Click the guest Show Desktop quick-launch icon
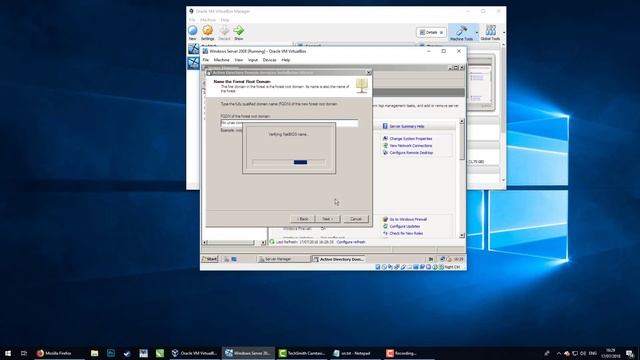 [x=234, y=259]
